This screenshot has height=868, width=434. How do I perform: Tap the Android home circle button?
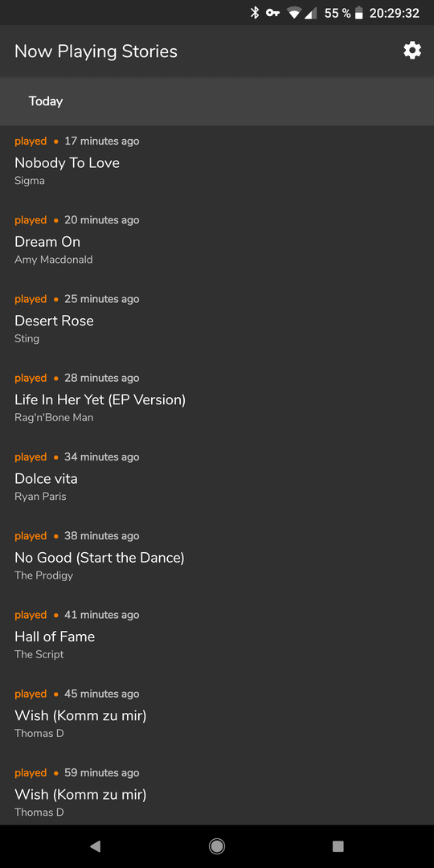[217, 845]
